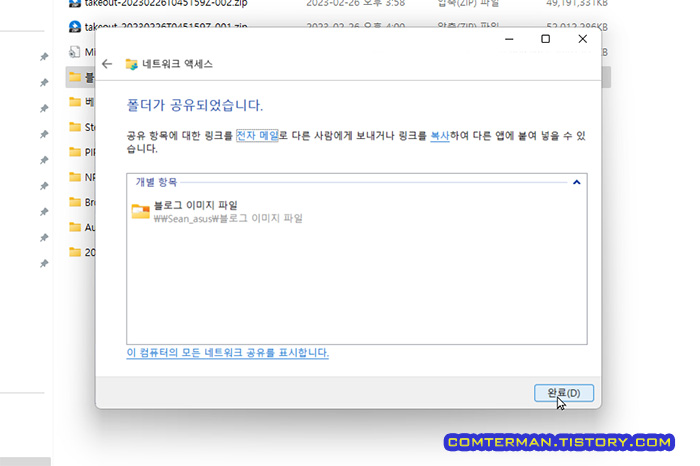Select the 'PI' folder in Explorer list
The image size is (700, 466).
tap(82, 152)
